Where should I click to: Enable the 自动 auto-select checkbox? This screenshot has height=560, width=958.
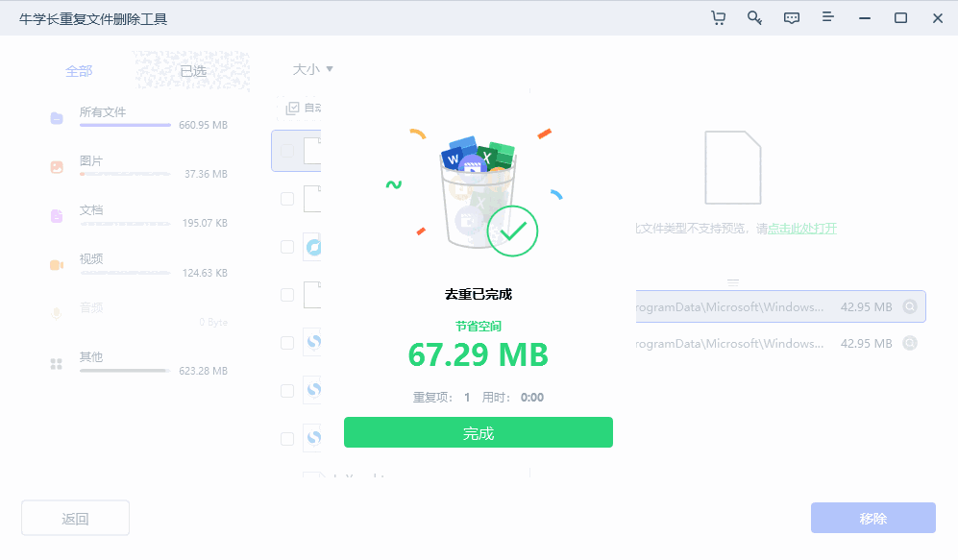(293, 108)
